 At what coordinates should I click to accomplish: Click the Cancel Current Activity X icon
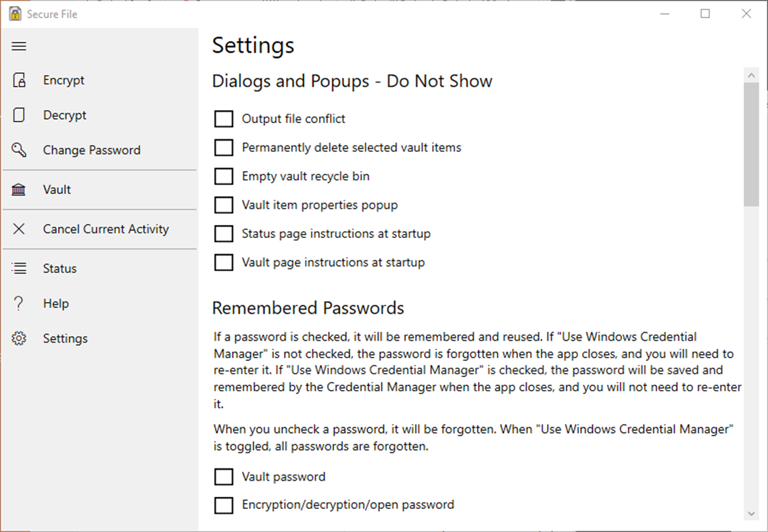pyautogui.click(x=19, y=229)
